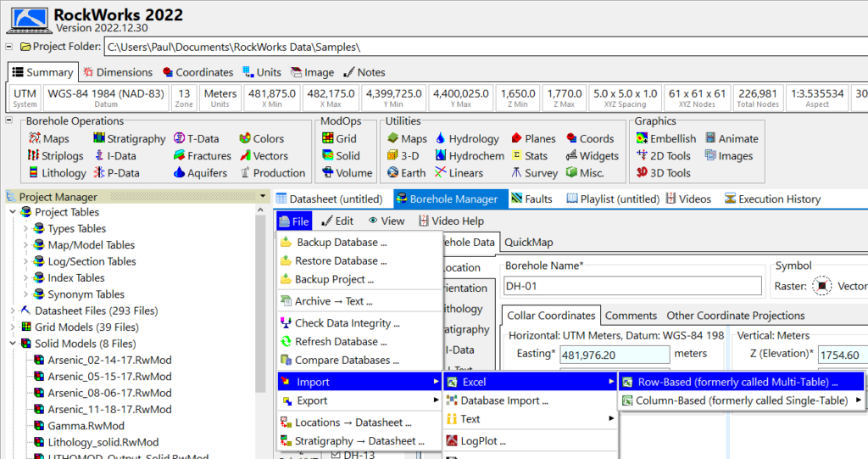Click the raster symbol swatch for DH-01
Viewport: 868px width, 459px height.
[821, 286]
